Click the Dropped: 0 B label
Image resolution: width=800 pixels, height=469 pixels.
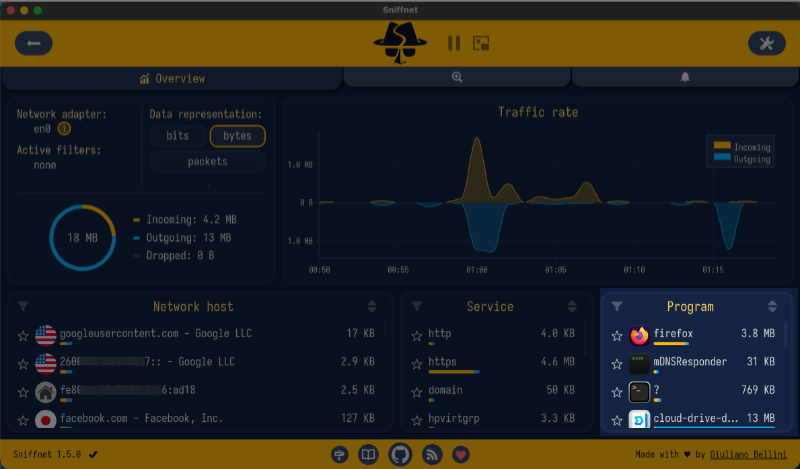click(180, 256)
